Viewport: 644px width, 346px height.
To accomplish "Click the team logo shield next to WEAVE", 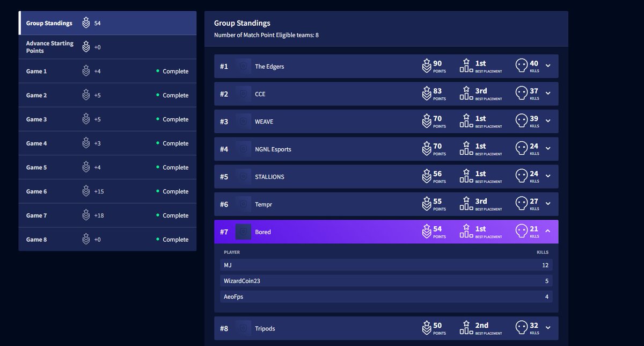I will (244, 121).
